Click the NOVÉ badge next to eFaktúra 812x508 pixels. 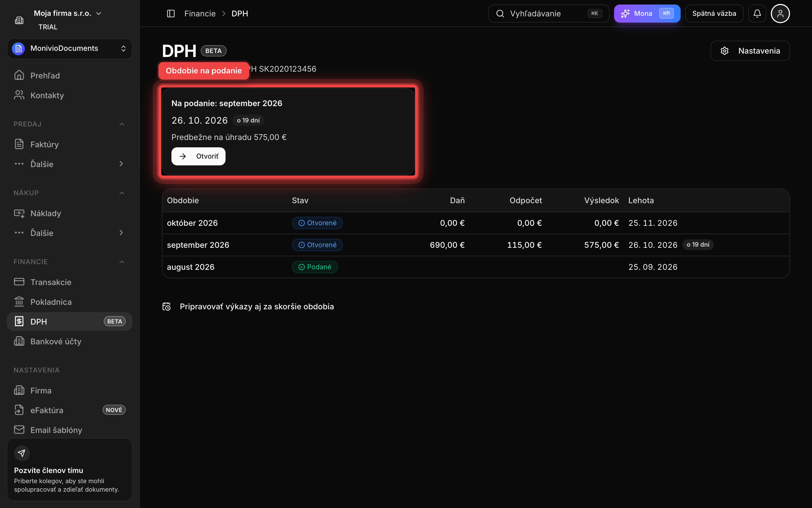click(x=114, y=410)
